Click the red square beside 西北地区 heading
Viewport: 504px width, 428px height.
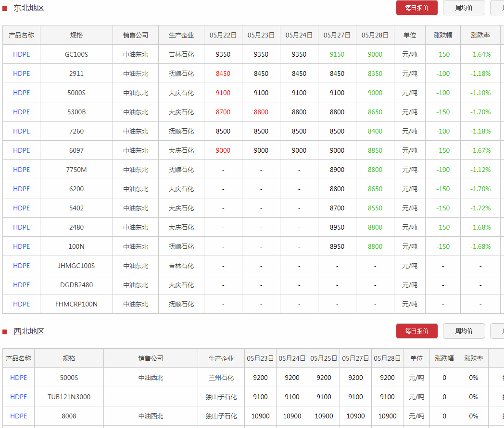pos(5,332)
